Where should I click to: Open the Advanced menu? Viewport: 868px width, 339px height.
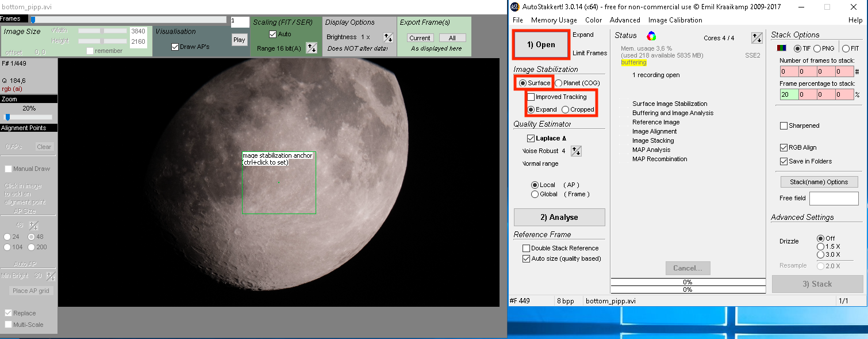pyautogui.click(x=625, y=20)
